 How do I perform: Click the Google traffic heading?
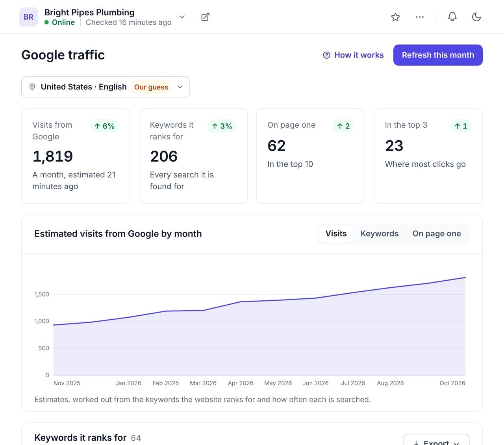[63, 55]
